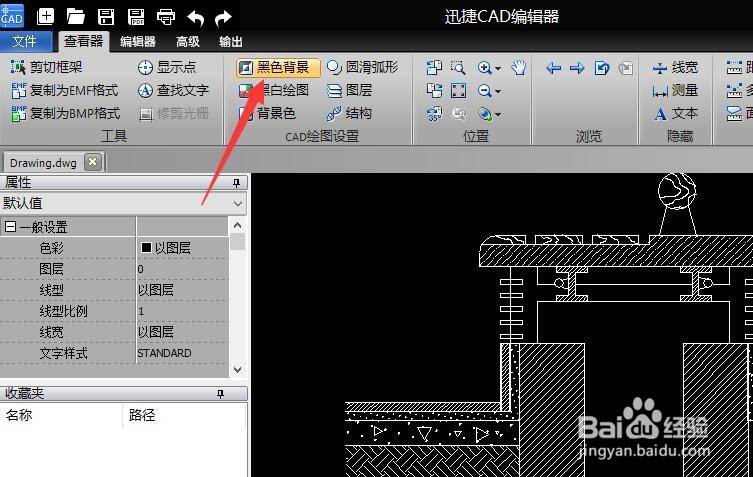Pin the 收藏夹 favorites panel
The width and height of the screenshot is (753, 477).
(220, 394)
